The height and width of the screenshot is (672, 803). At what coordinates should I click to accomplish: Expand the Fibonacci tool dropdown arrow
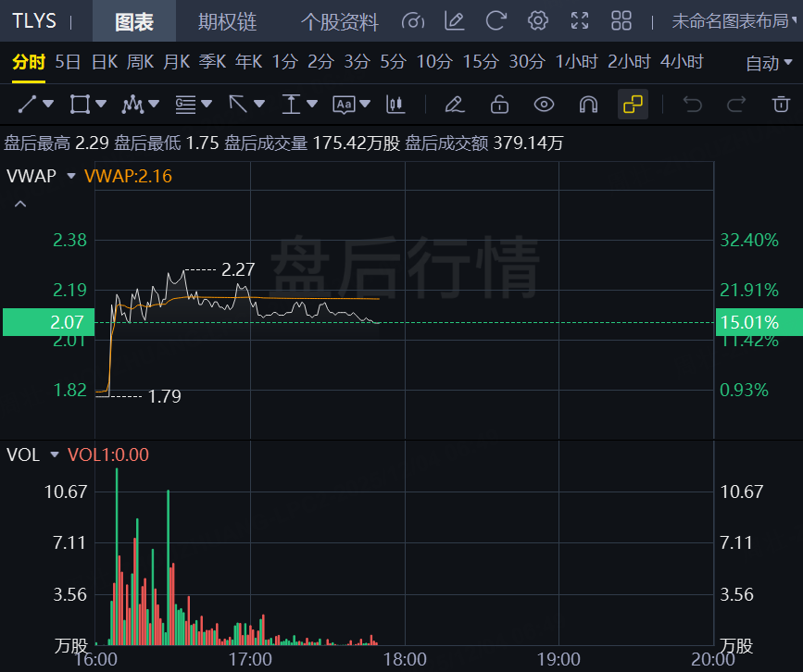[x=207, y=105]
